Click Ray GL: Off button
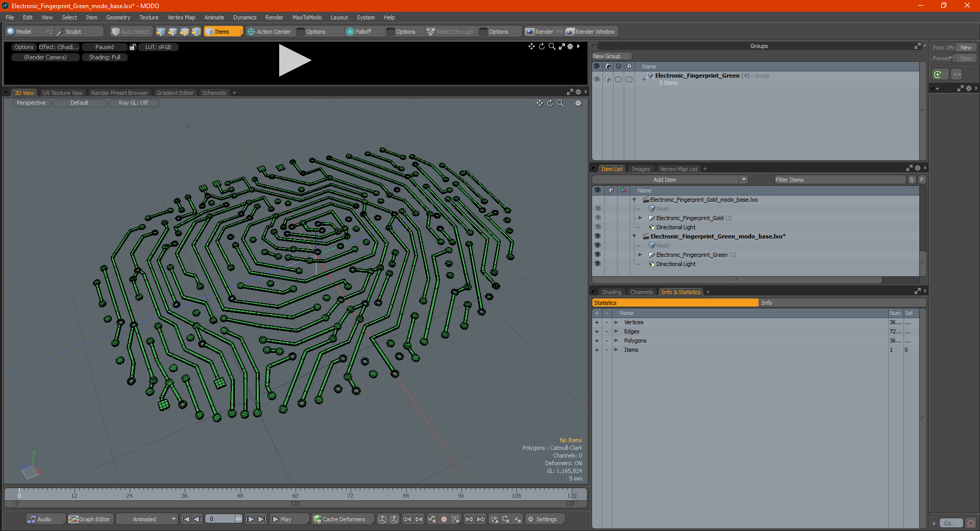980x531 pixels. [x=133, y=103]
